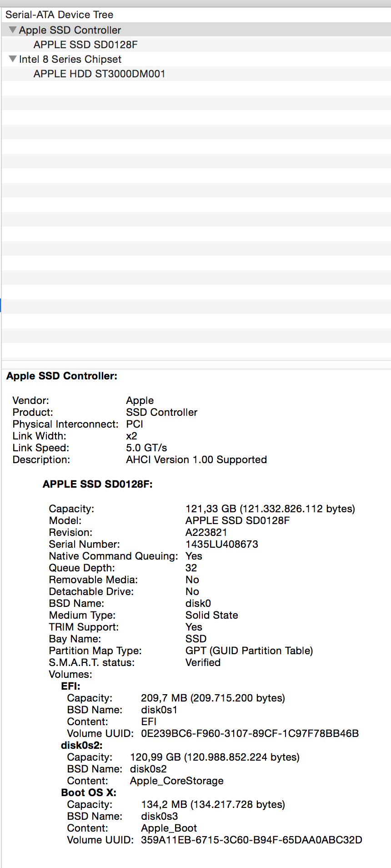
Task: Select the Apple SSD Controller tree row
Action: tap(196, 30)
